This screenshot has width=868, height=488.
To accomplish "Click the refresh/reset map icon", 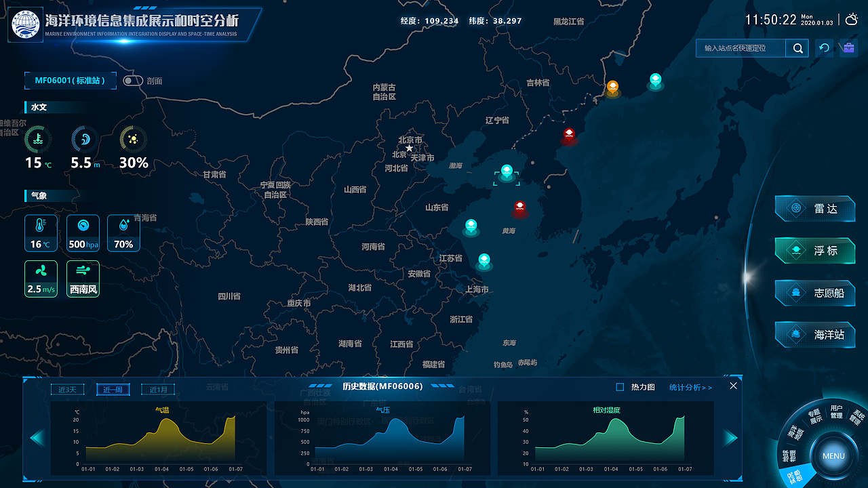I will 825,48.
